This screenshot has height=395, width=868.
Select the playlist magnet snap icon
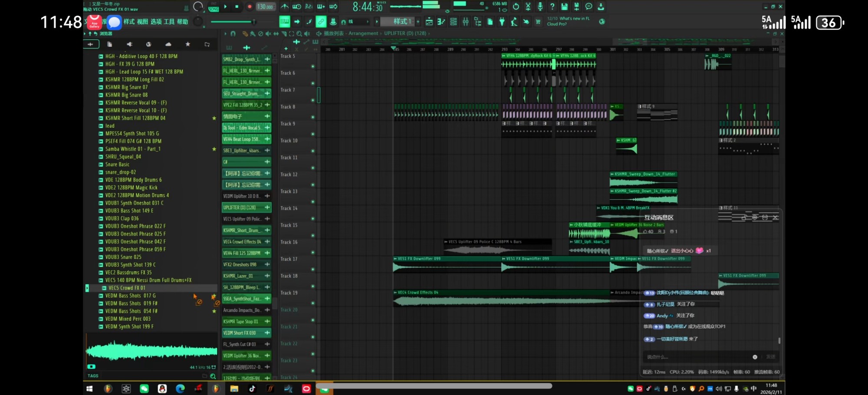point(233,33)
